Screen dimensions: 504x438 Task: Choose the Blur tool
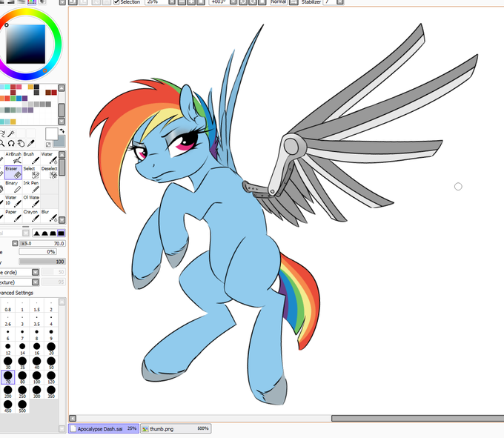(x=49, y=216)
